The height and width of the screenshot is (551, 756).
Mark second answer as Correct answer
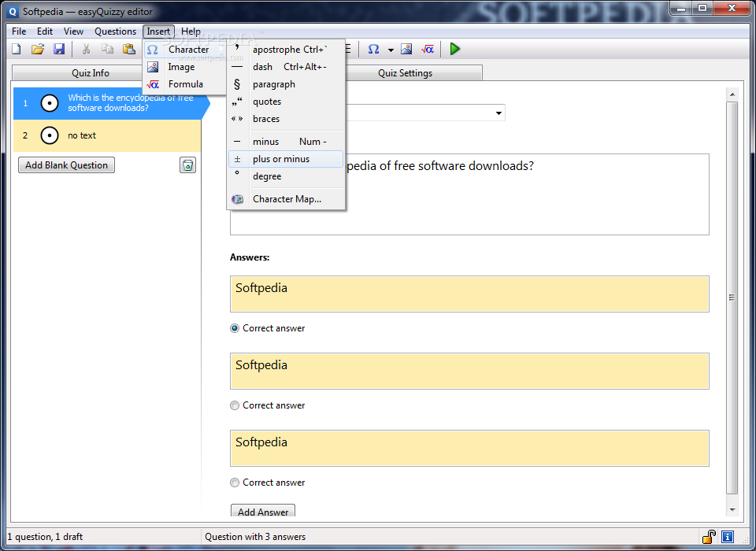268,405
